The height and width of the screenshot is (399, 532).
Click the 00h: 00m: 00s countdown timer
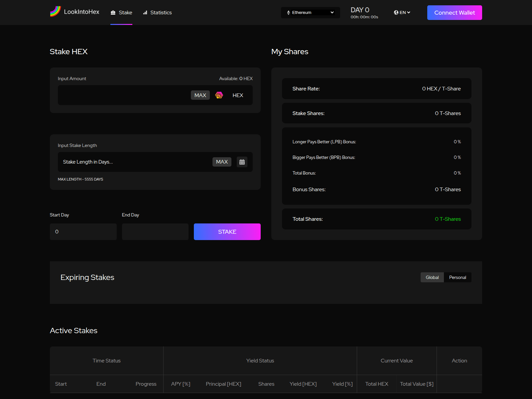pos(364,17)
